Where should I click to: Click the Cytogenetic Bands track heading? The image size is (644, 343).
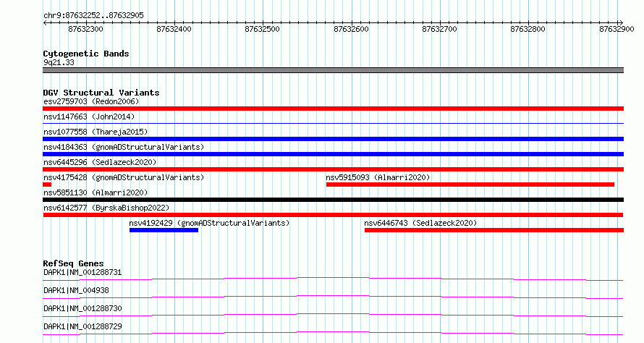click(x=86, y=54)
